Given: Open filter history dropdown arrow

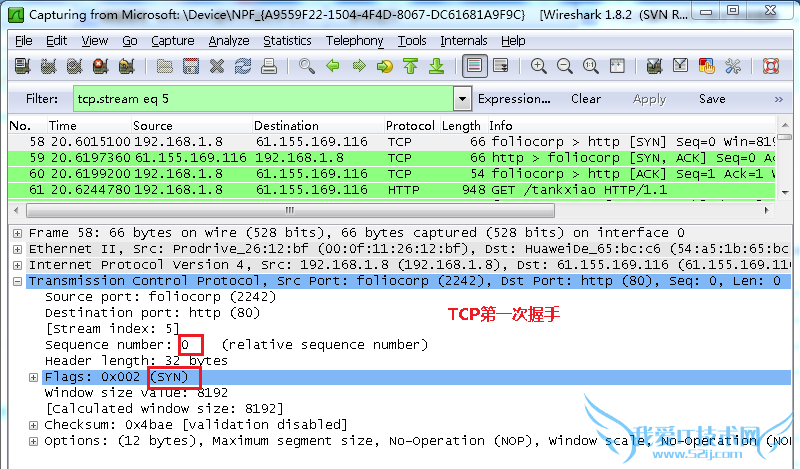Looking at the screenshot, I should (x=462, y=99).
